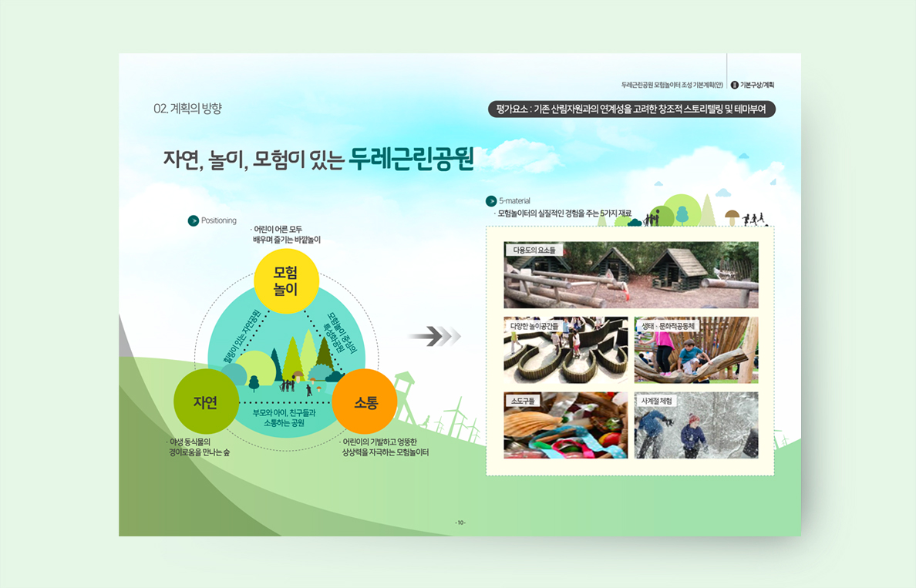
Task: Open the 소도구들 photo
Action: (565, 425)
